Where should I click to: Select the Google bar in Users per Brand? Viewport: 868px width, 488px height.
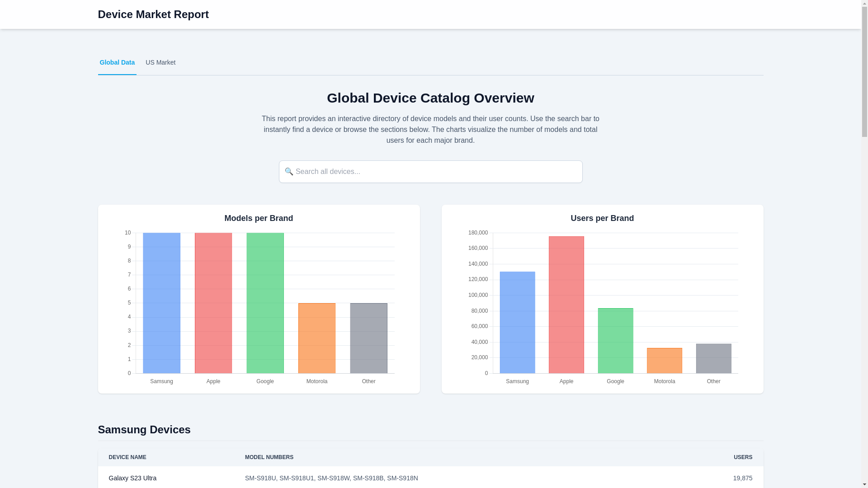point(615,341)
